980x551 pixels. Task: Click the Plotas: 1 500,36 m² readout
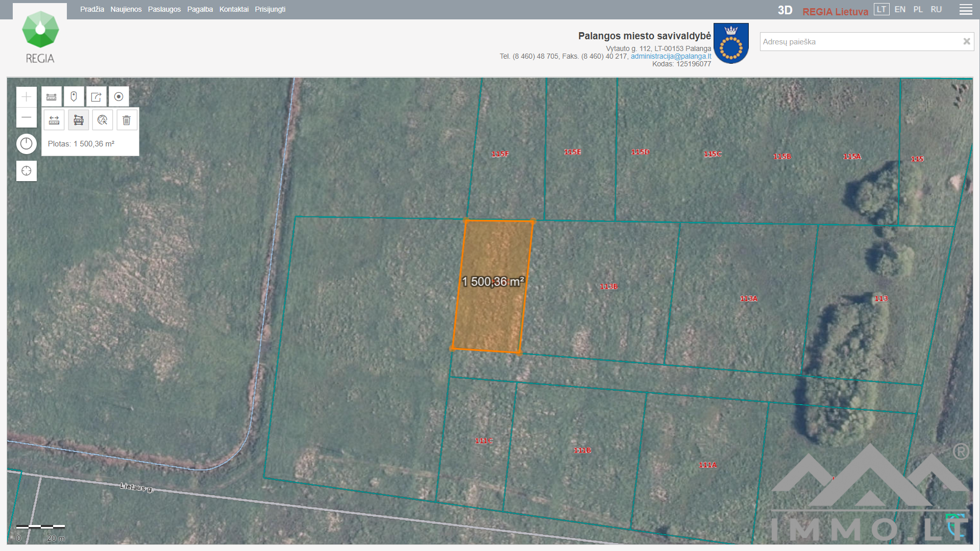pyautogui.click(x=81, y=144)
